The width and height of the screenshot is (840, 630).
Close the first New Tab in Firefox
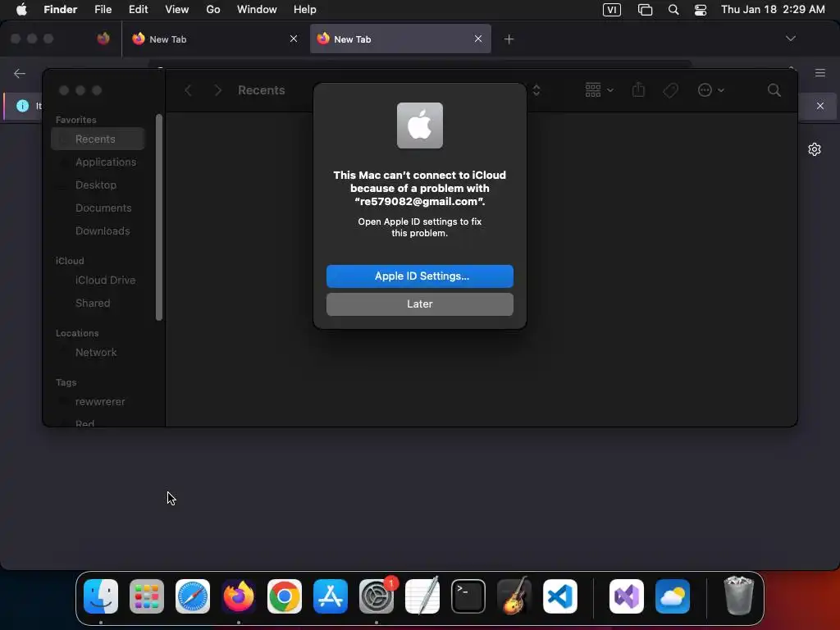(x=294, y=39)
